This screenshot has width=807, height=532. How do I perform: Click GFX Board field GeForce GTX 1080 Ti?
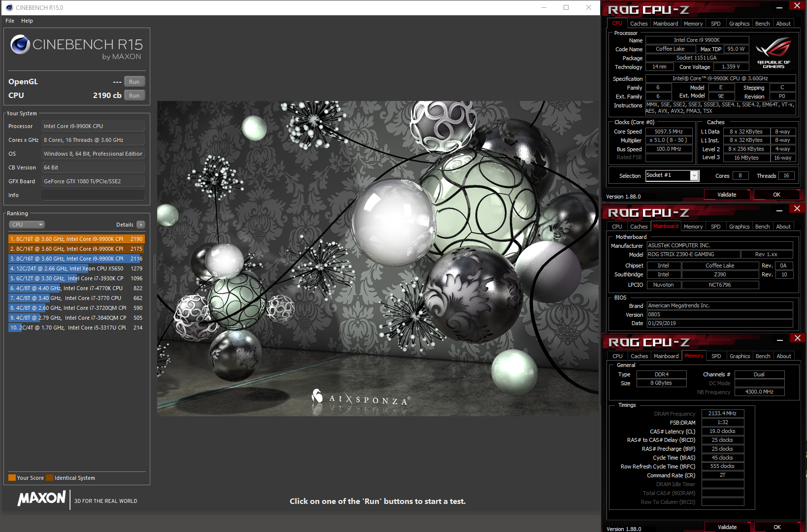[93, 181]
